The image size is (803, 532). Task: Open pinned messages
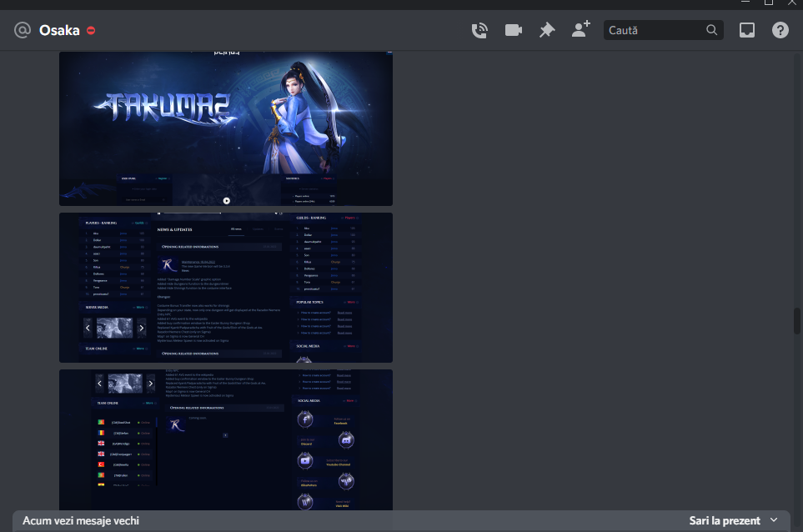point(547,30)
